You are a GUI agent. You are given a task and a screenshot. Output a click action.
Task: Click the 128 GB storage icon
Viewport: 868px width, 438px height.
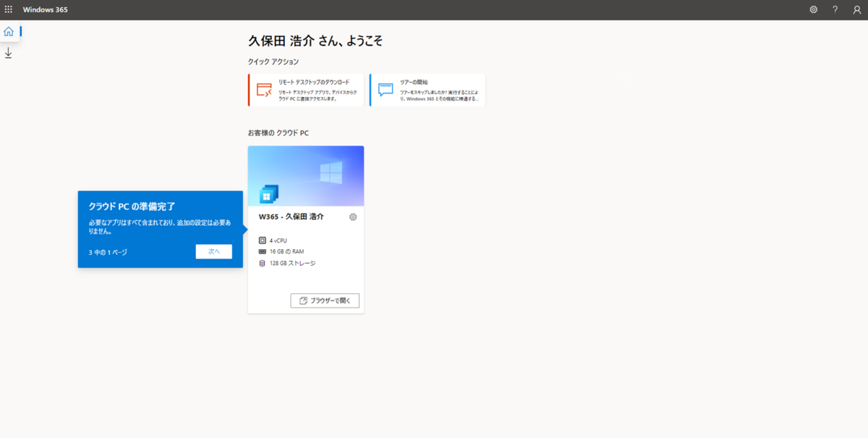pyautogui.click(x=261, y=263)
